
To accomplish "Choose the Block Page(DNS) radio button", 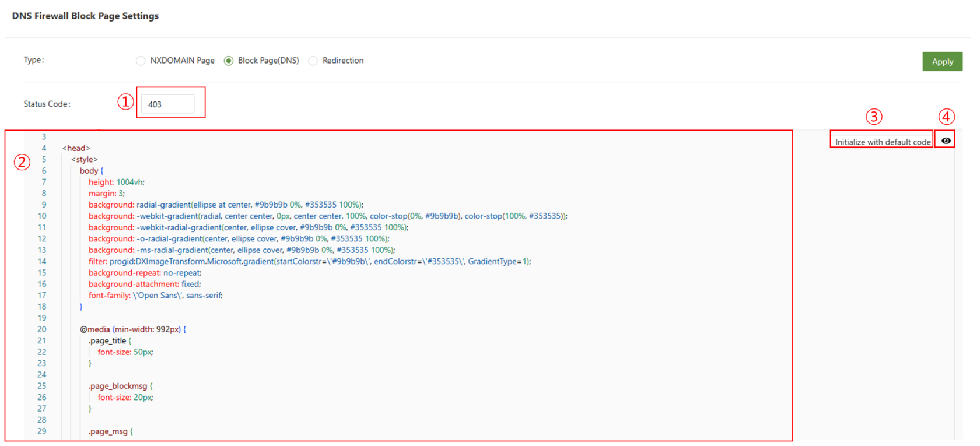I will pyautogui.click(x=229, y=61).
